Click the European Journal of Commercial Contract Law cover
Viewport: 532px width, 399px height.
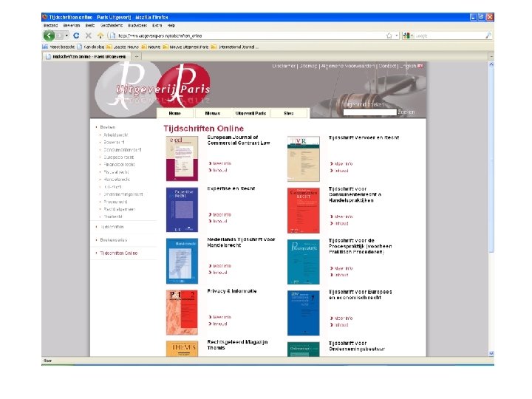coord(182,158)
